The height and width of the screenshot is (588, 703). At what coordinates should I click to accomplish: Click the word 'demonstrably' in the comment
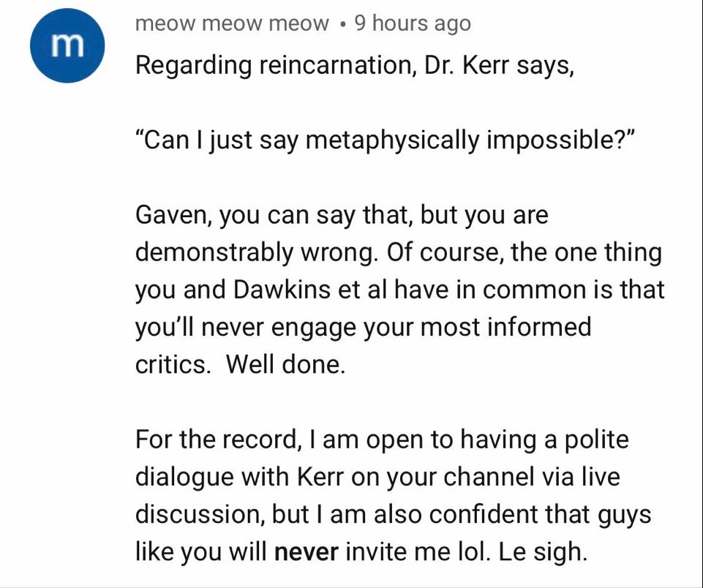point(214,252)
